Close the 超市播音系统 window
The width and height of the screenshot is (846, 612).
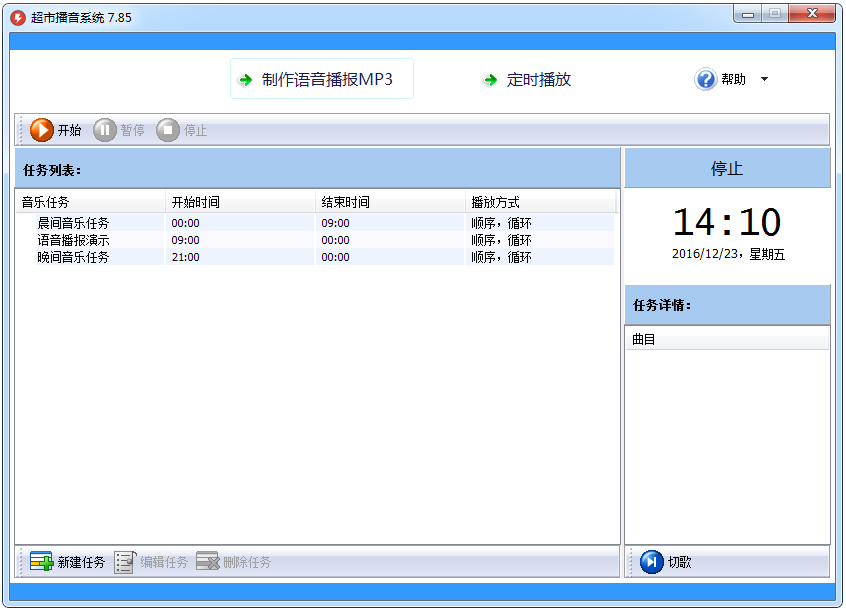coord(813,13)
